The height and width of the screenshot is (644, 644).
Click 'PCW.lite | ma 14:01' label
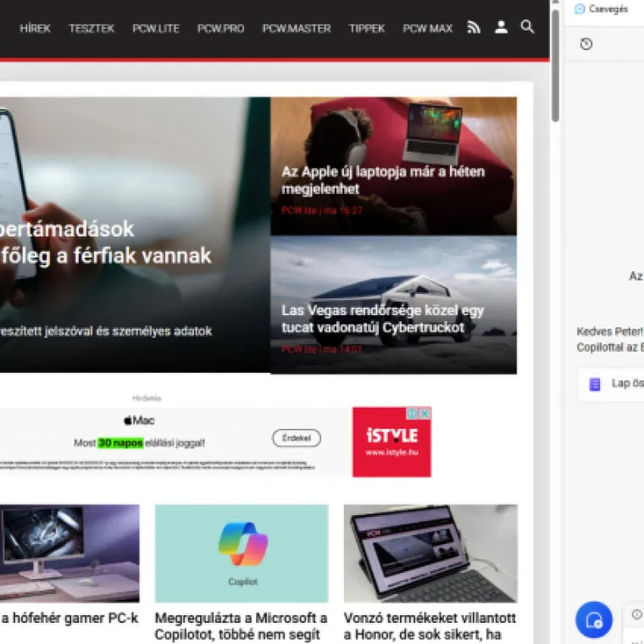tap(322, 349)
